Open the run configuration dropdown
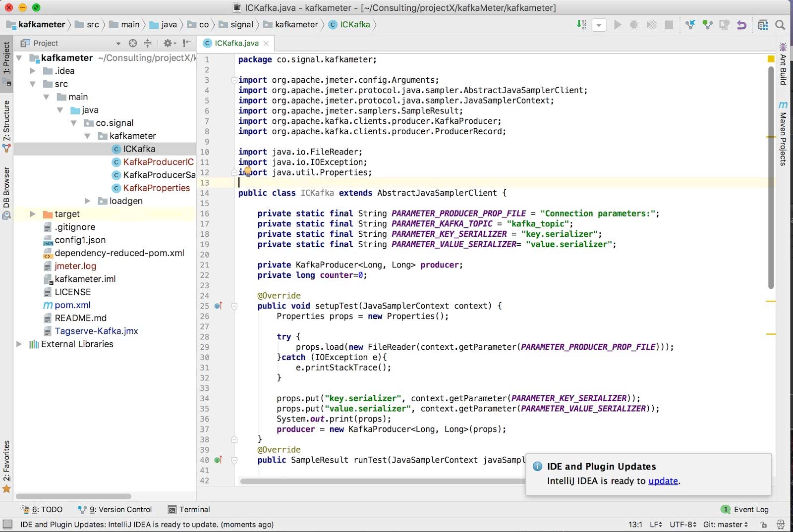793x532 pixels. tap(599, 25)
